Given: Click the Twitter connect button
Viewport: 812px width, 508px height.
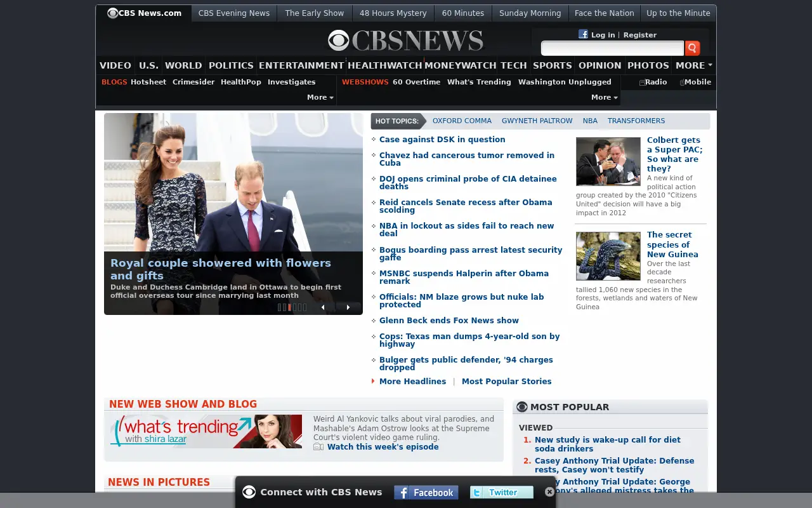Looking at the screenshot, I should (x=502, y=492).
